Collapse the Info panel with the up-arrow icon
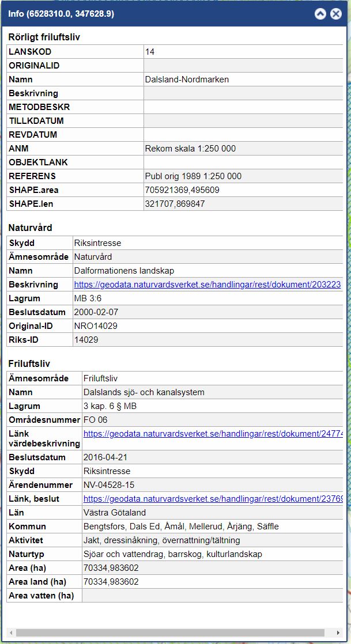Image resolution: width=351 pixels, height=644 pixels. pos(320,14)
